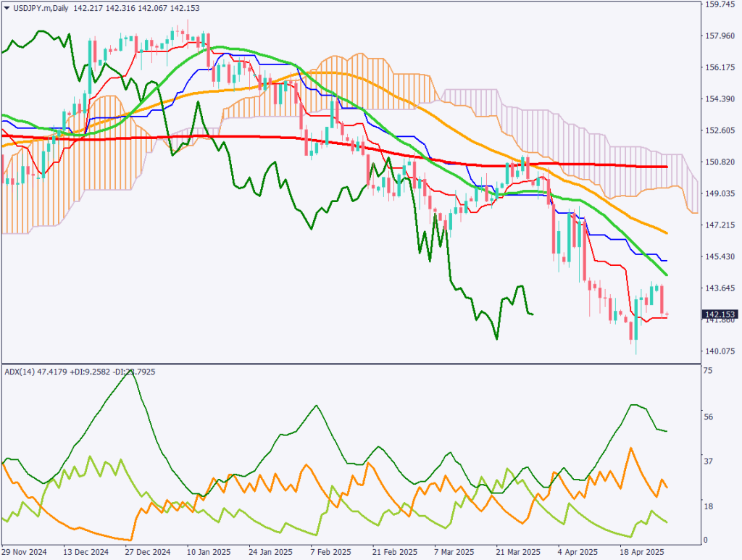Click the 159.745 price scale label
This screenshot has height=560, width=742.
click(x=720, y=4)
